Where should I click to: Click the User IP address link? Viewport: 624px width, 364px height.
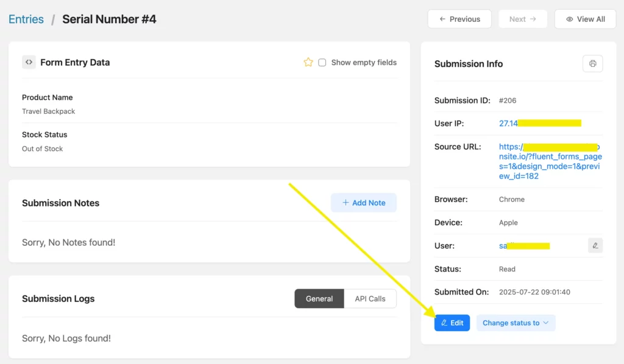pos(508,123)
